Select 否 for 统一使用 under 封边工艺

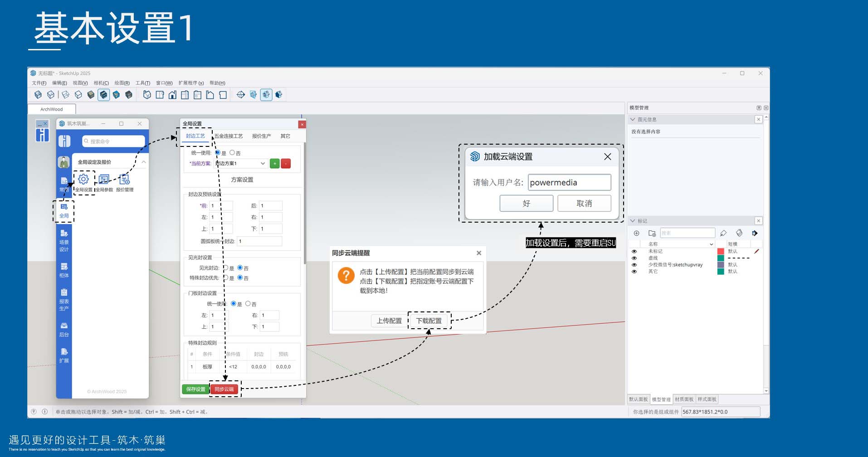(x=232, y=153)
